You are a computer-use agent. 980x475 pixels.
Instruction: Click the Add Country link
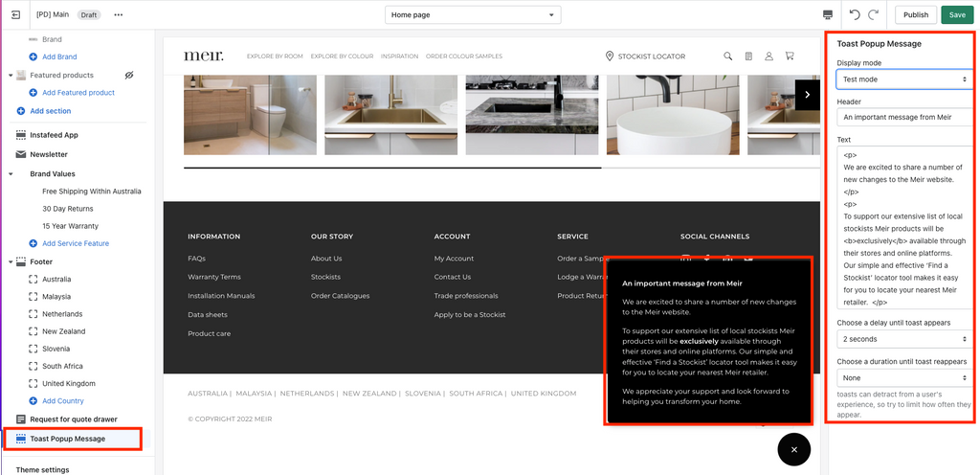coord(63,401)
